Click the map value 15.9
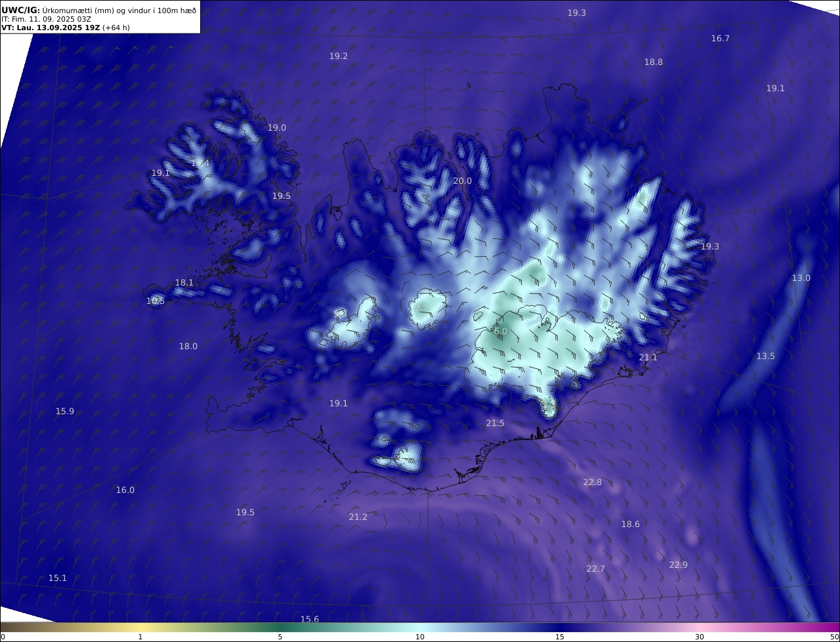Image resolution: width=840 pixels, height=642 pixels. click(x=65, y=412)
